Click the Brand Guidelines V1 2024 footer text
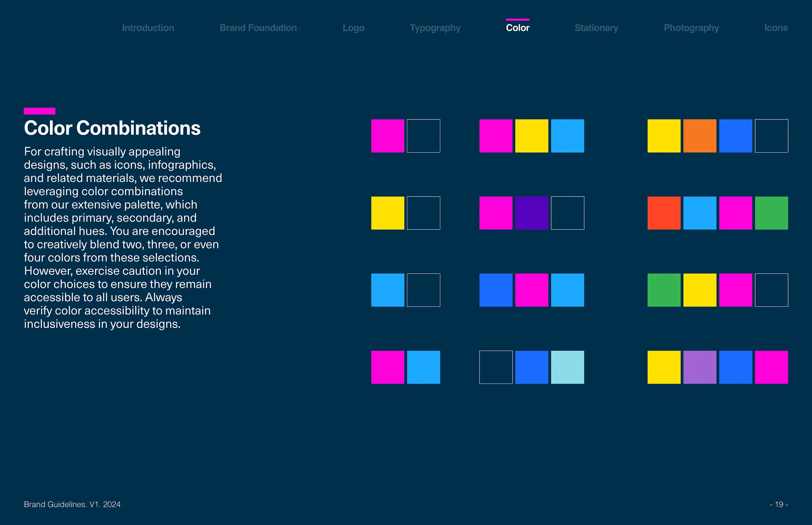Image resolution: width=812 pixels, height=525 pixels. pyautogui.click(x=72, y=504)
